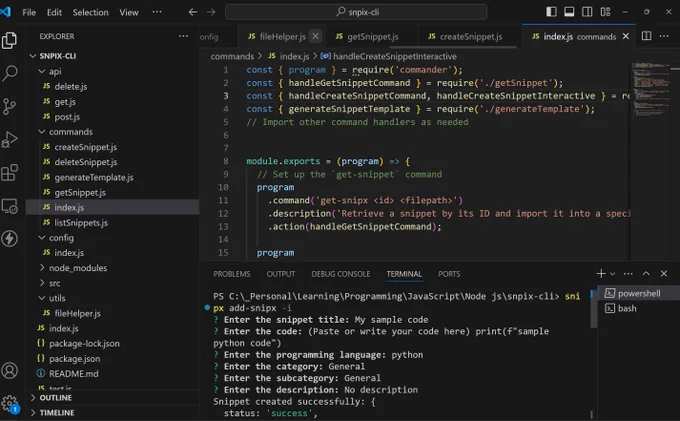Open the Search view in activity bar

click(x=10, y=73)
